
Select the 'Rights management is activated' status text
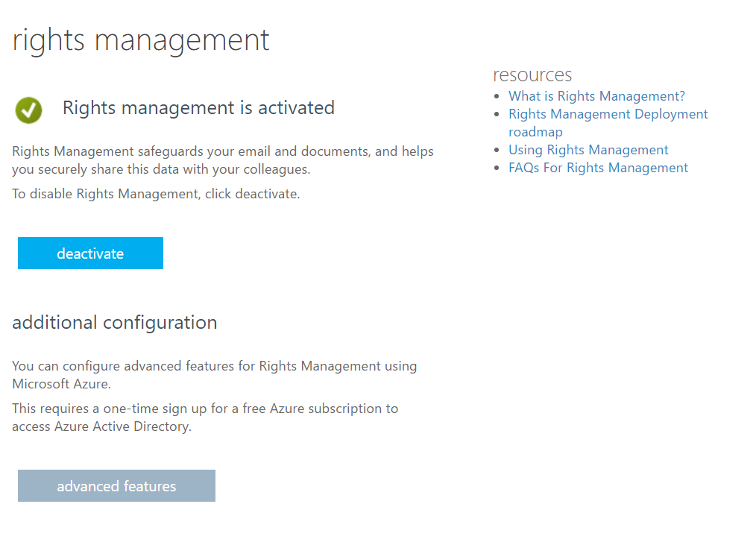[x=198, y=108]
